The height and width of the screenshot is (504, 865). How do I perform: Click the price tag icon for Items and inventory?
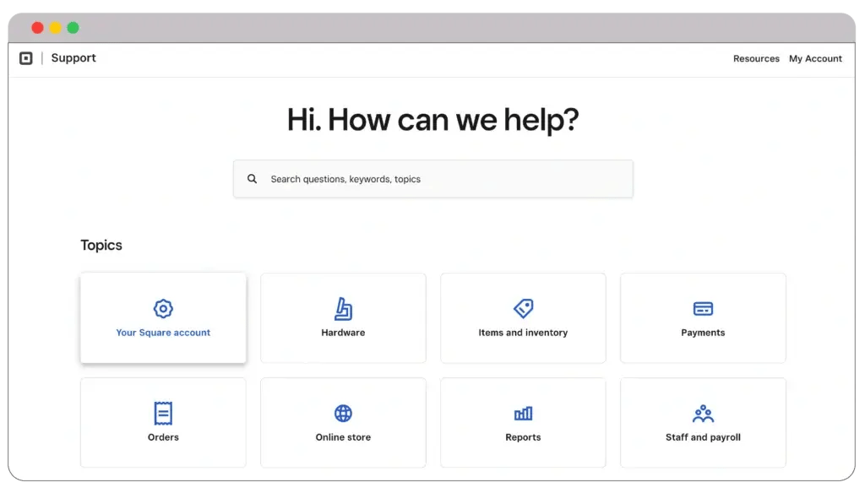(523, 308)
